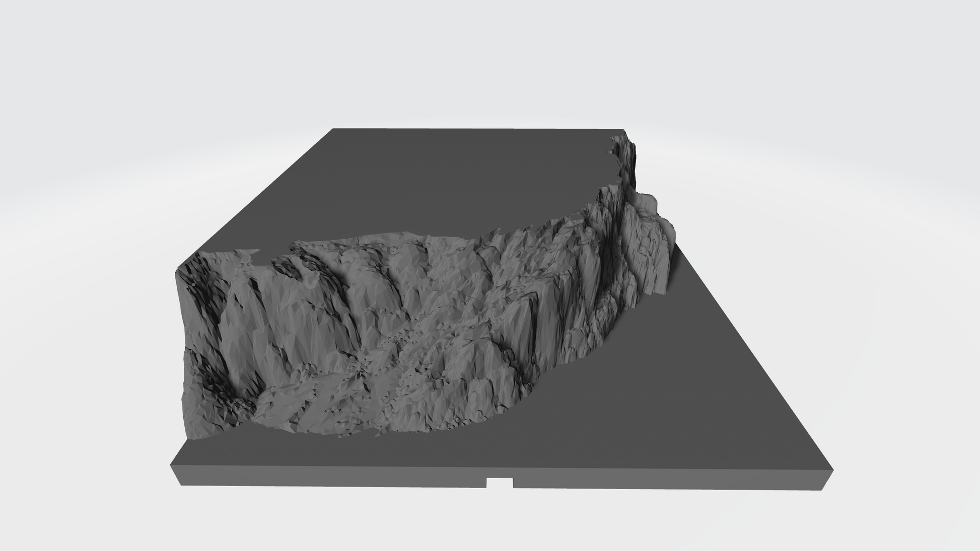Click the plateau's back left corner
Screen dimensions: 980x551
(x=333, y=130)
